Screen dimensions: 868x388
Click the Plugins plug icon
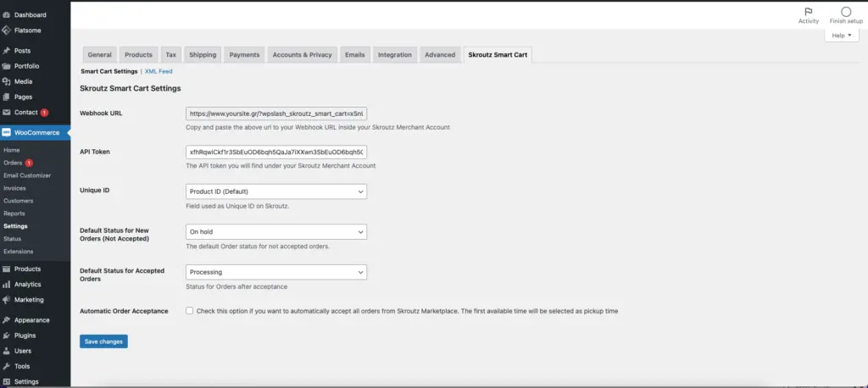click(x=6, y=335)
